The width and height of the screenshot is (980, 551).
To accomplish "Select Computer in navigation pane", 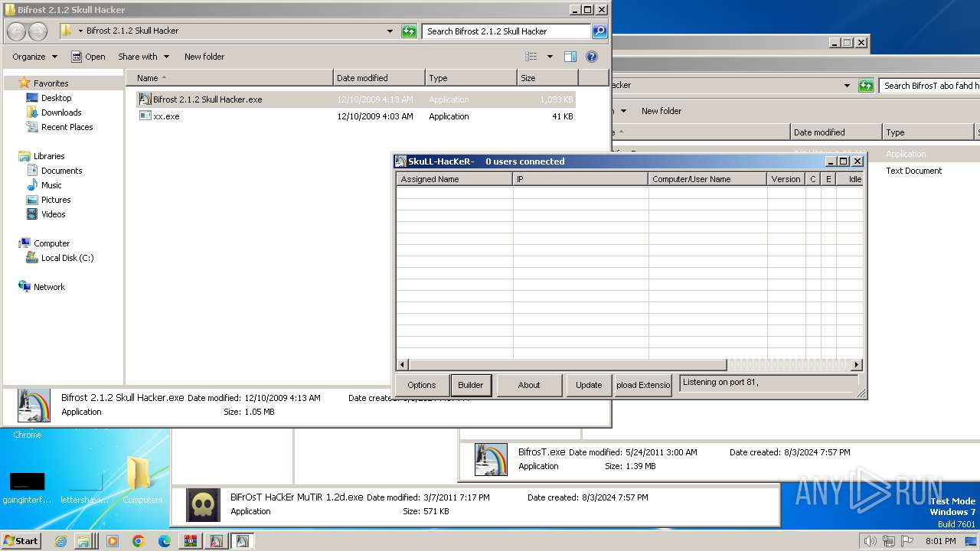I will click(x=51, y=243).
